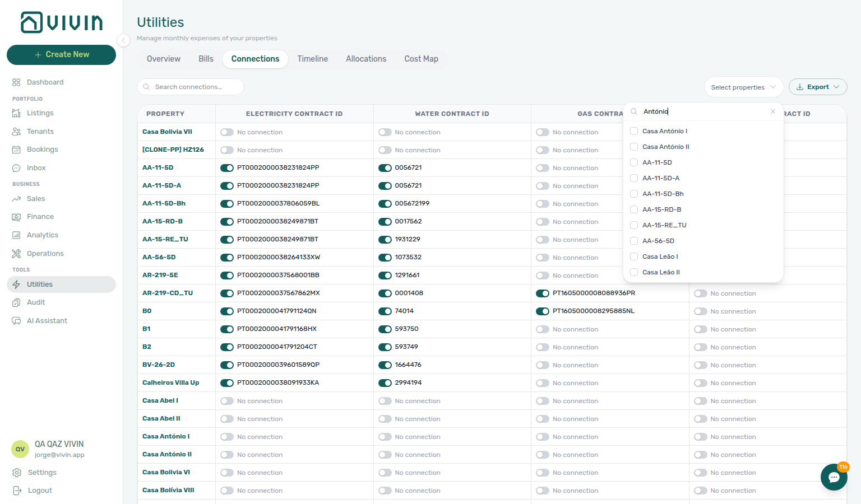Click the Logout door icon
The width and height of the screenshot is (861, 504).
[x=17, y=491]
